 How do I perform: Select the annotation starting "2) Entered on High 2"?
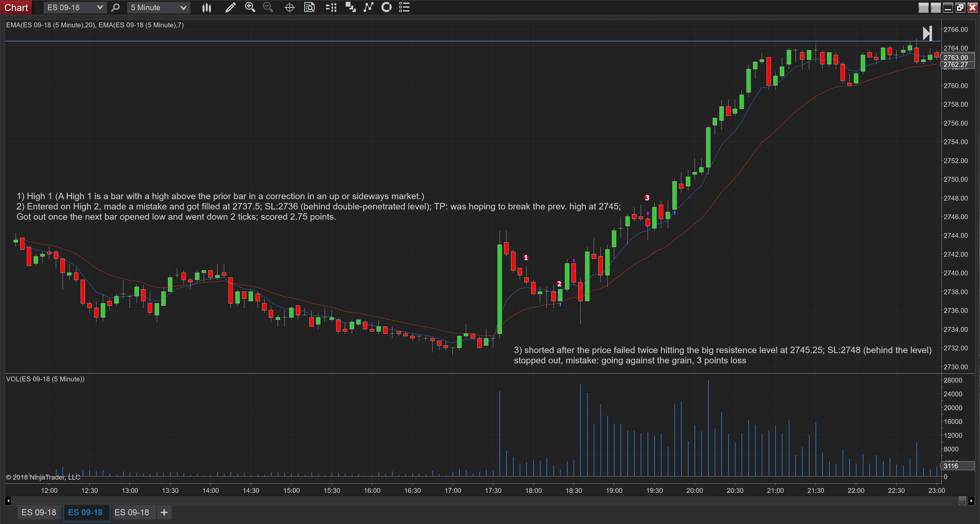click(318, 206)
